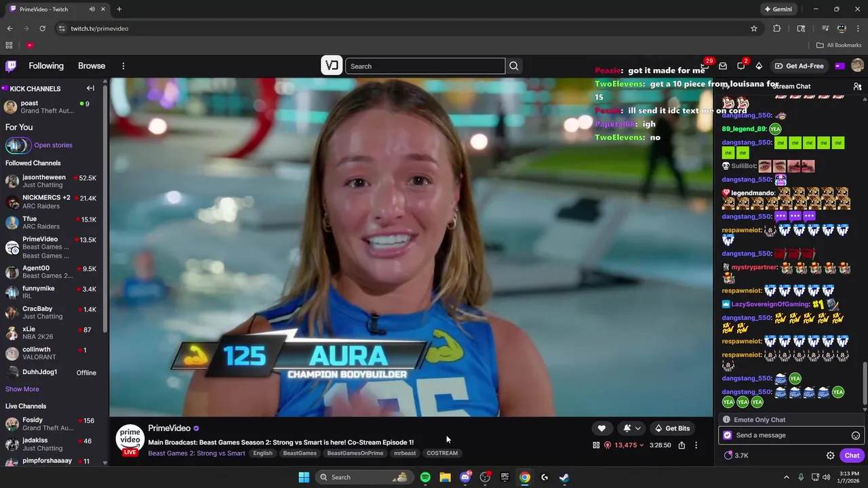Open Tfue channel in sidebar
The height and width of the screenshot is (488, 868).
tap(52, 222)
